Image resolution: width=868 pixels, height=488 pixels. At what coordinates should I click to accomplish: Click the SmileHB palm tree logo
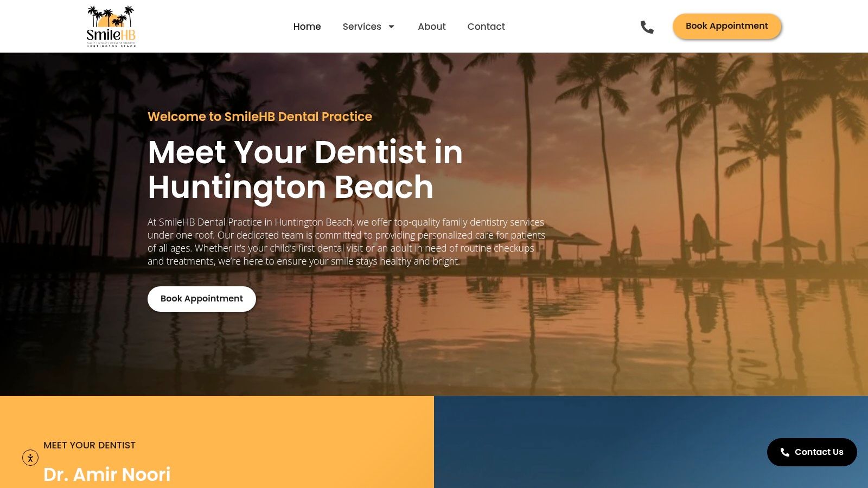(x=111, y=27)
